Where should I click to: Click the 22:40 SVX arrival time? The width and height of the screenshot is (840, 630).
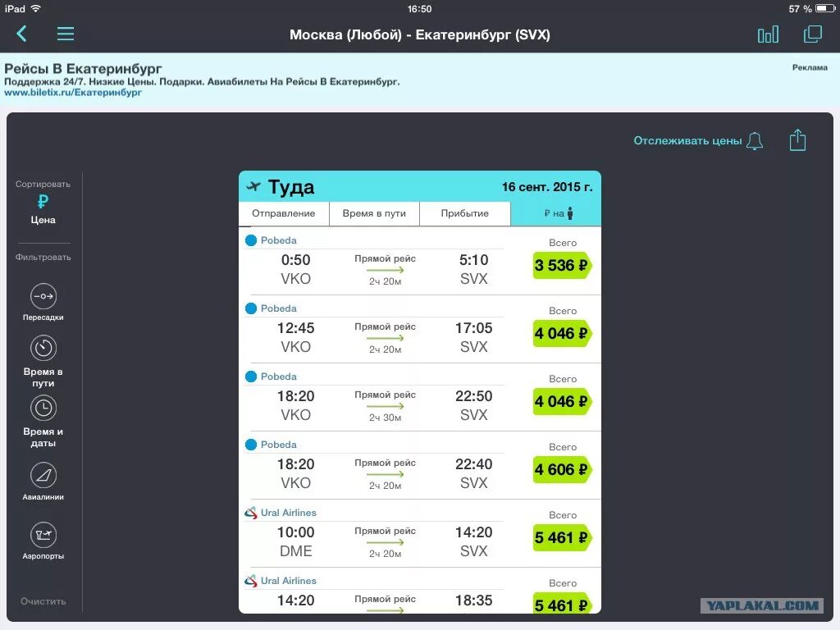pos(473,473)
